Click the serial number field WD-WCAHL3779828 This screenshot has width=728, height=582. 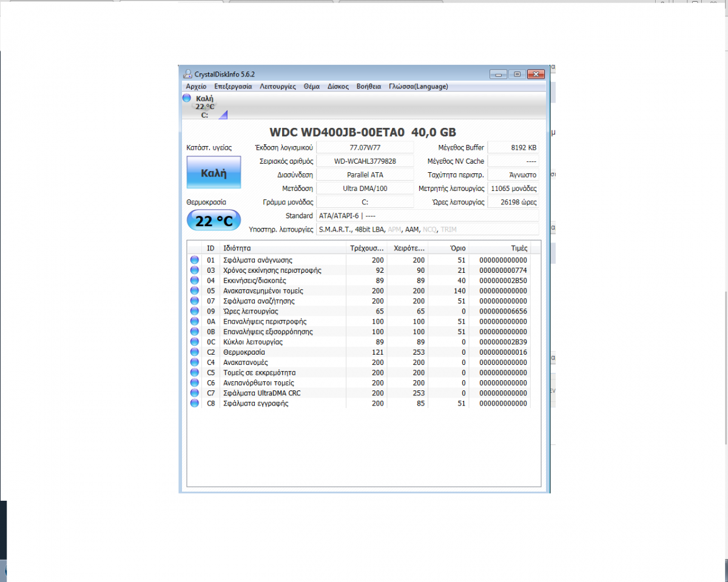365,161
